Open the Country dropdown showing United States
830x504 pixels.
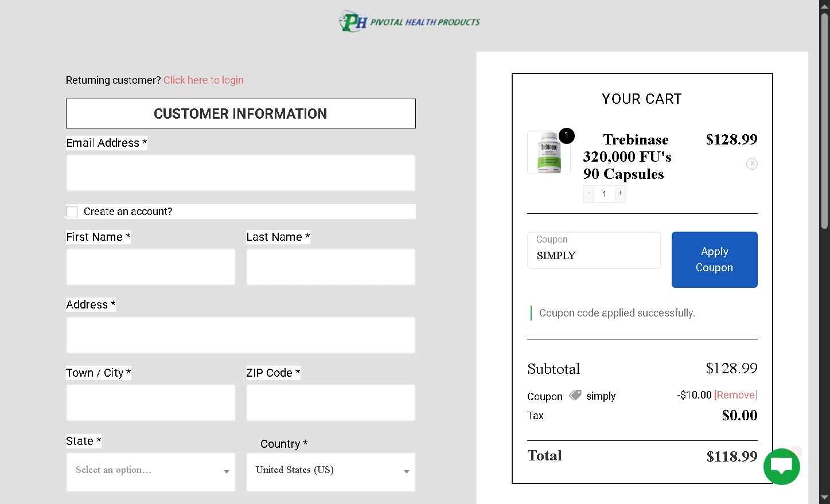pos(331,472)
